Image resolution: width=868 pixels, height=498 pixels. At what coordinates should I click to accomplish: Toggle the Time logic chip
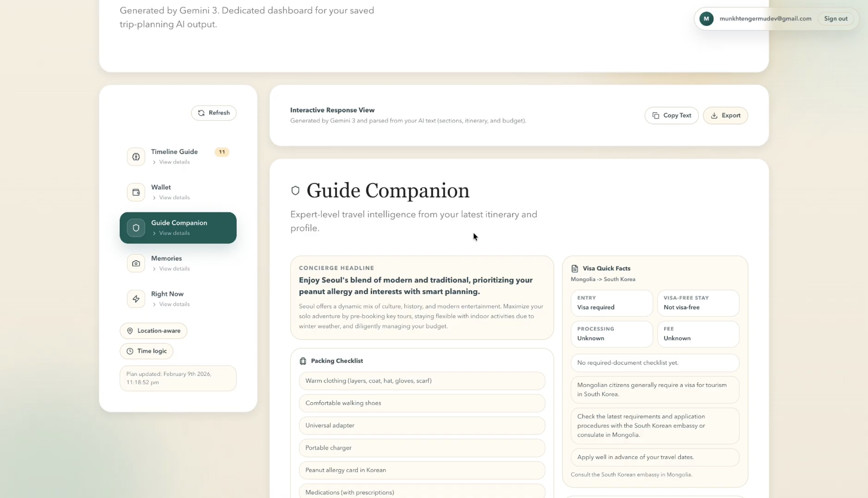pyautogui.click(x=146, y=351)
